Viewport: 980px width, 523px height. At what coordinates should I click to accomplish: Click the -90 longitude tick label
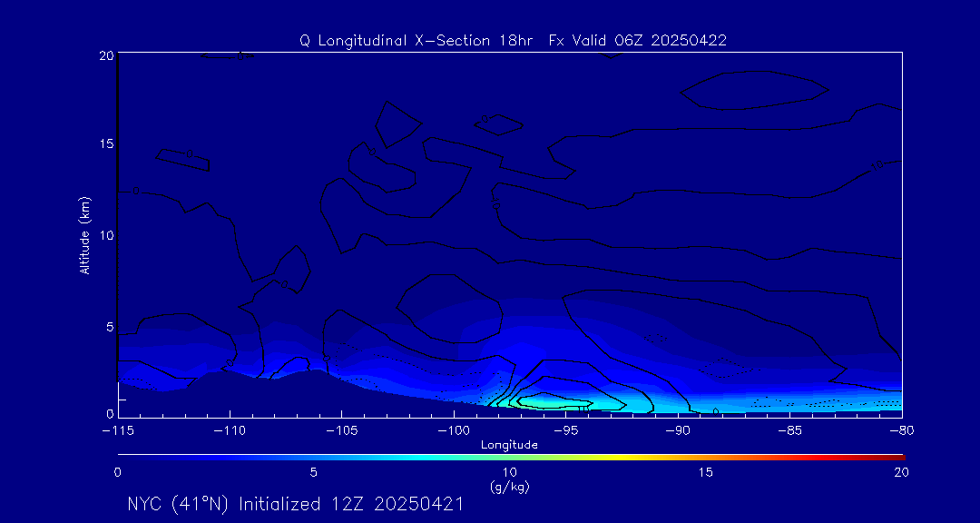tap(678, 431)
